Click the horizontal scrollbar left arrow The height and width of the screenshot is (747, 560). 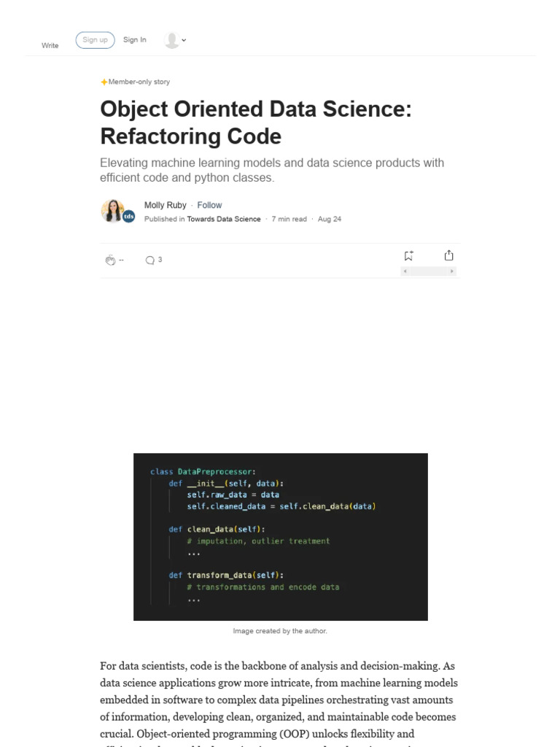(x=405, y=271)
